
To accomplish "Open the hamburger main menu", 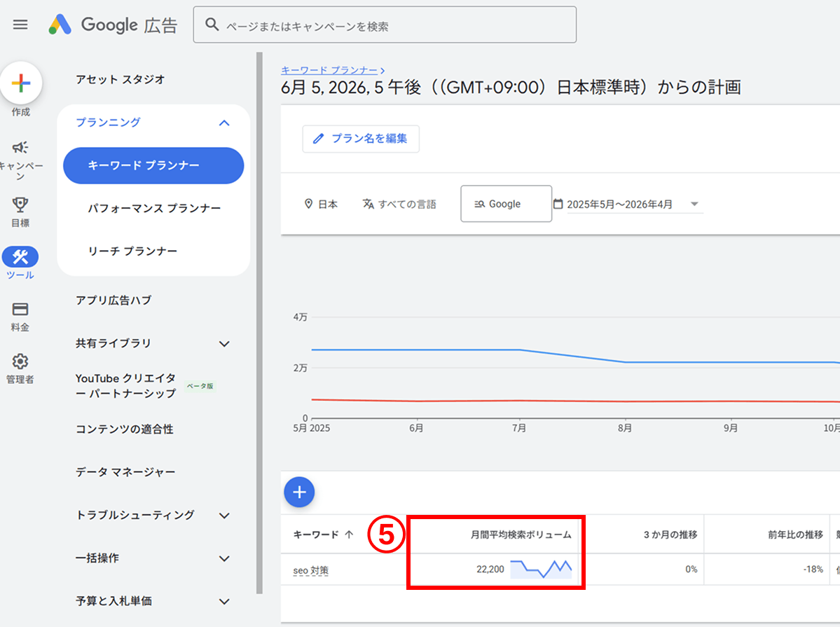I will (x=20, y=25).
